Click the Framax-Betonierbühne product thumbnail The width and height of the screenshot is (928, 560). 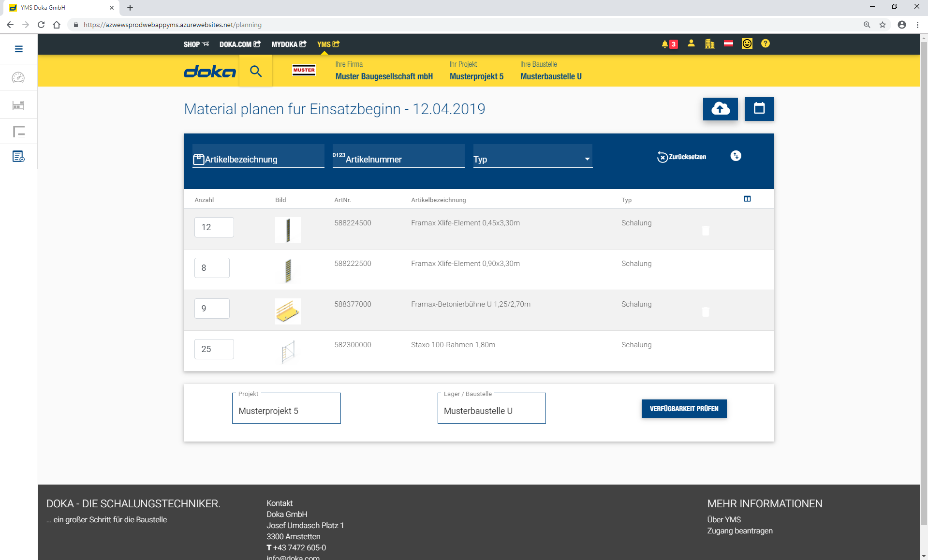[288, 311]
